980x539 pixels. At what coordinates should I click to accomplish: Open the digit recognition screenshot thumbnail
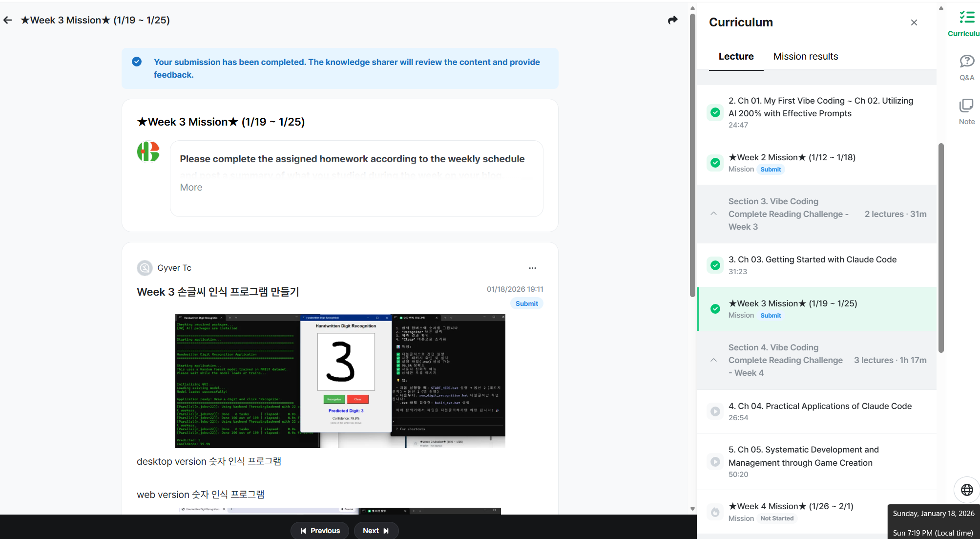340,381
